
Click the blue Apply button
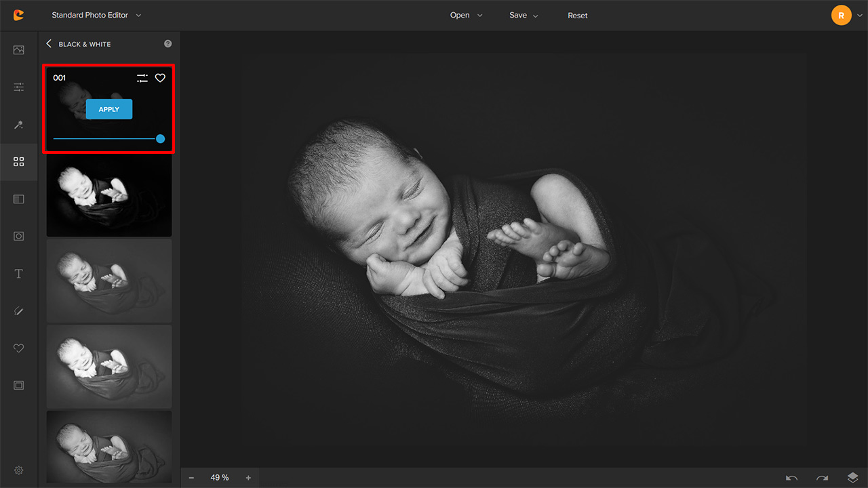coord(109,109)
